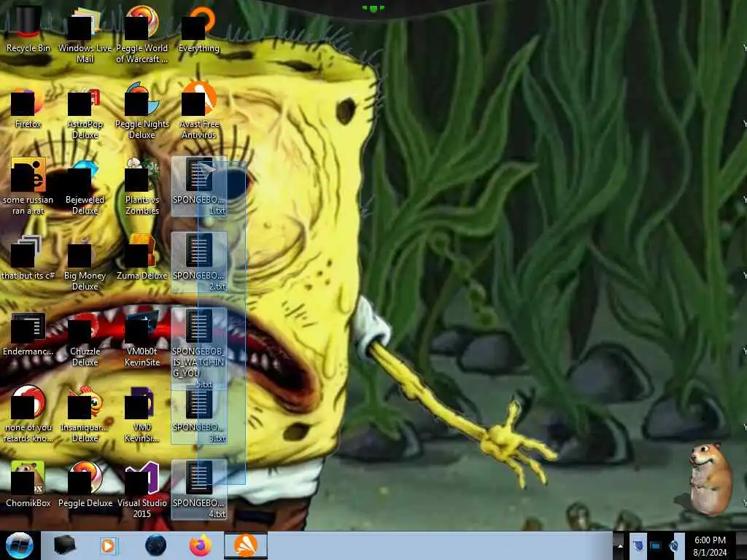The height and width of the screenshot is (560, 747).
Task: Select Chuzzle Deluxe desktop icon
Action: (85, 340)
